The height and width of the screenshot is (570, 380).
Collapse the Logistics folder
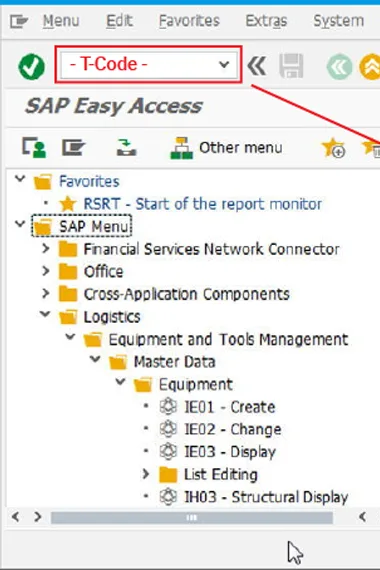tap(45, 314)
